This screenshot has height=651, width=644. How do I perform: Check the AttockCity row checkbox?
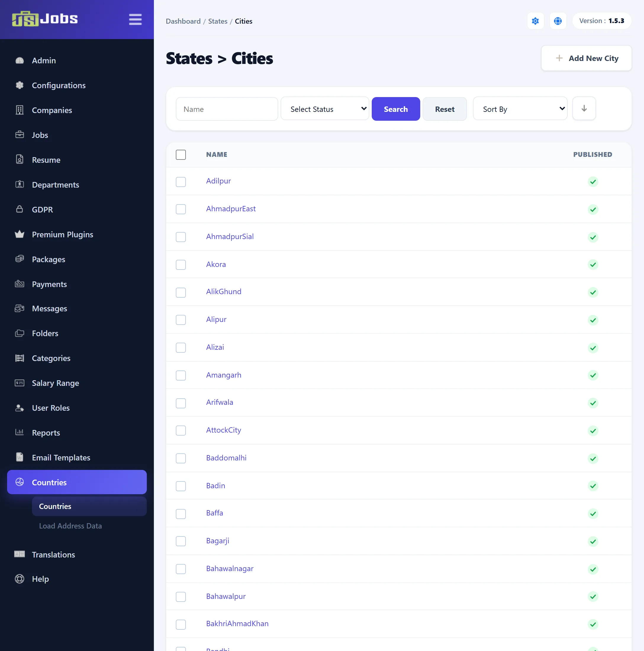tap(181, 430)
